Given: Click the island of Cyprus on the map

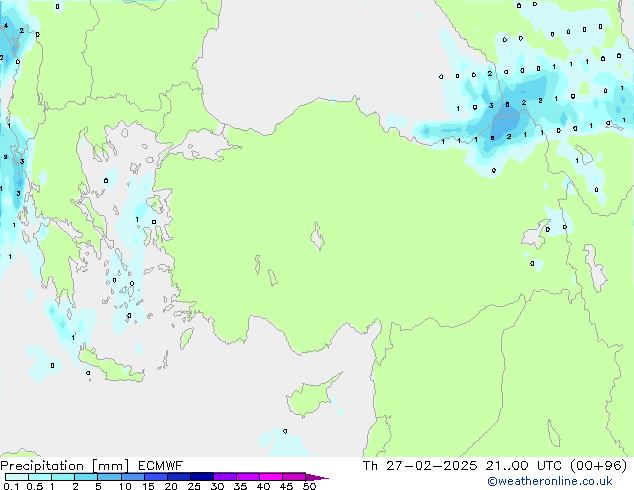Looking at the screenshot, I should coord(308,397).
